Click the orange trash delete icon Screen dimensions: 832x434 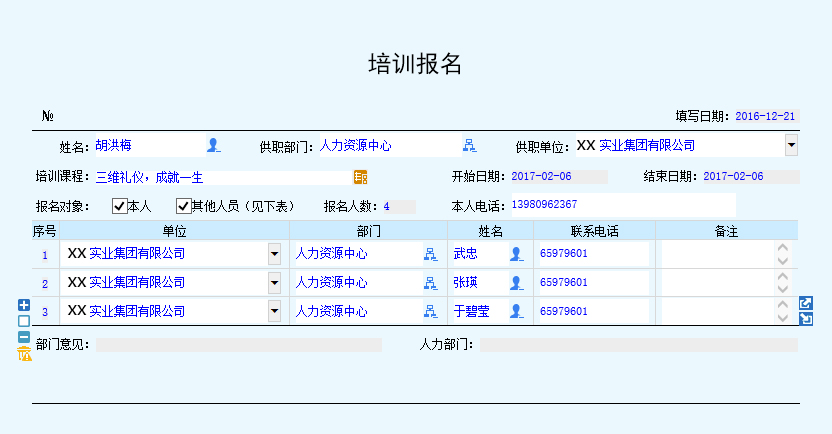(x=24, y=353)
